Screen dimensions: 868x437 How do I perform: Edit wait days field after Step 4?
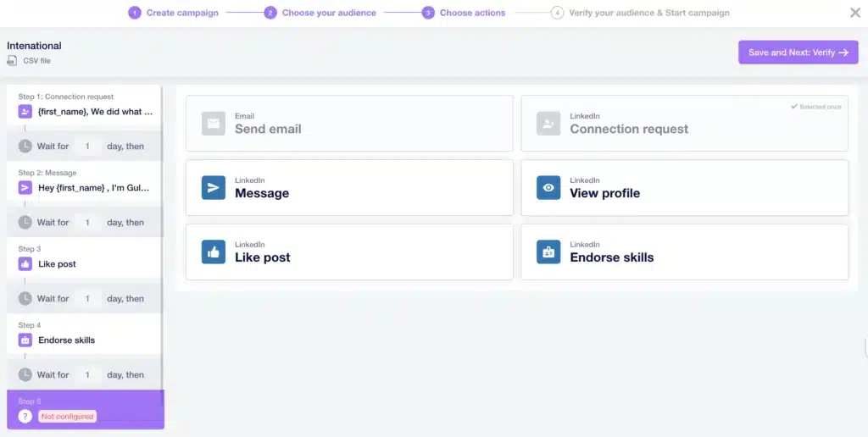click(87, 374)
